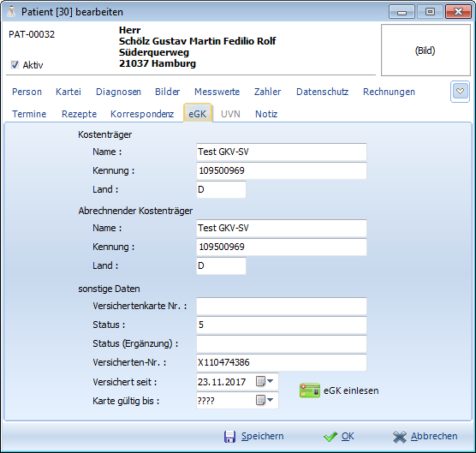The image size is (476, 453).
Task: Go to the Korrespondenz tab
Action: pos(142,114)
